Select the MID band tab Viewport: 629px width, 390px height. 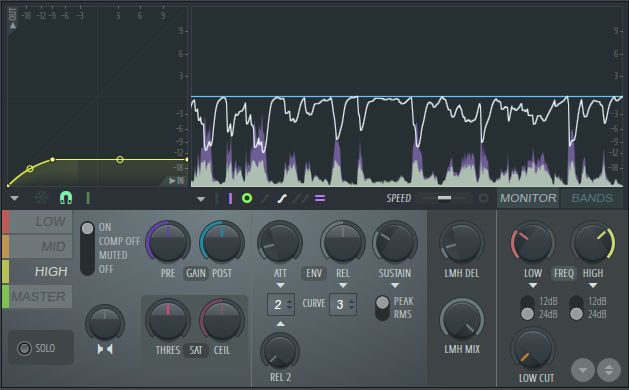[38, 247]
